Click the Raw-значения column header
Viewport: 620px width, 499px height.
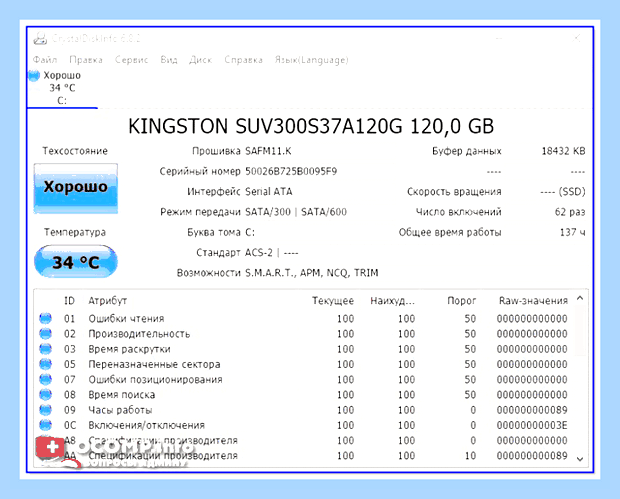(x=533, y=301)
